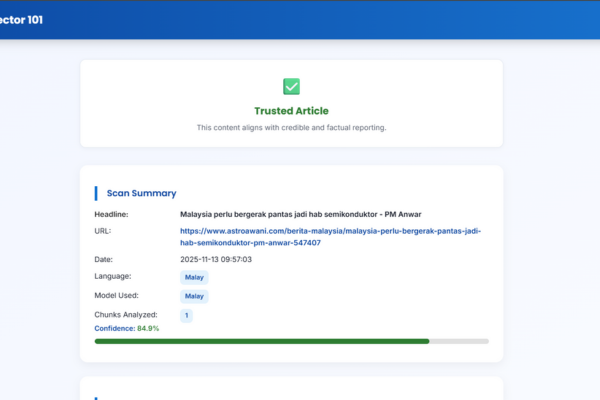Click the astroawani.com article URL link
Viewport: 600px width, 400px height.
point(330,237)
